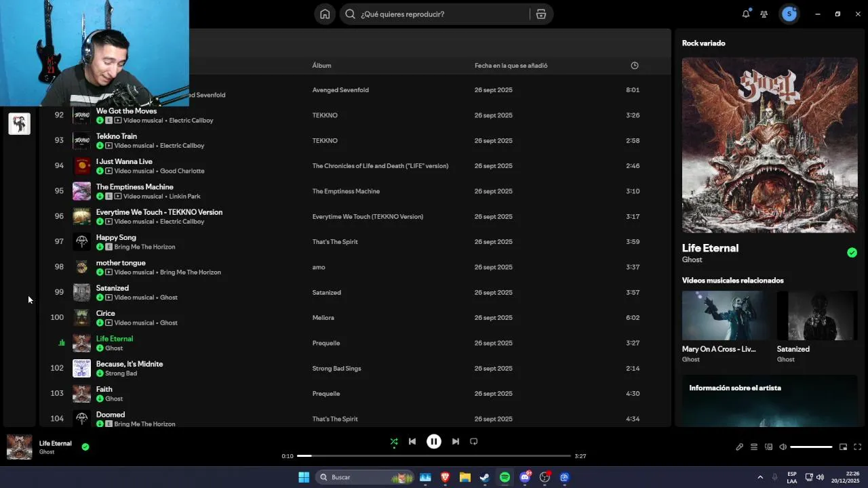Open File Explorer from taskbar
The height and width of the screenshot is (488, 868).
coord(465,477)
